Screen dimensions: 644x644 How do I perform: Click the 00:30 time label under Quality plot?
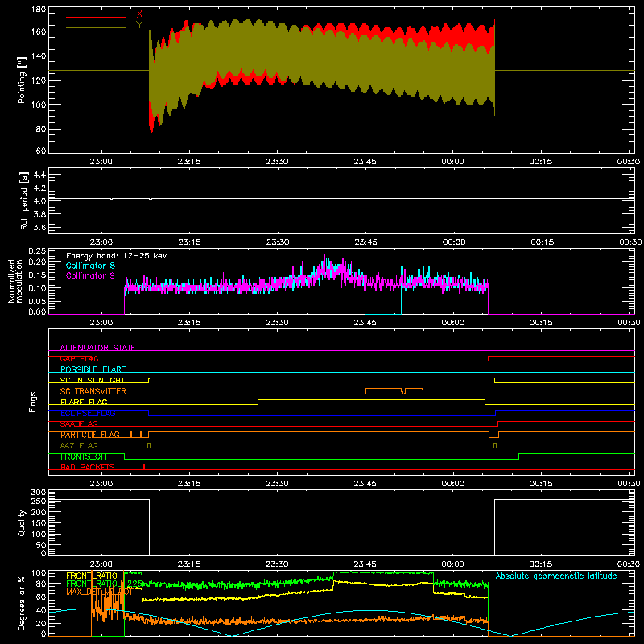tap(629, 564)
